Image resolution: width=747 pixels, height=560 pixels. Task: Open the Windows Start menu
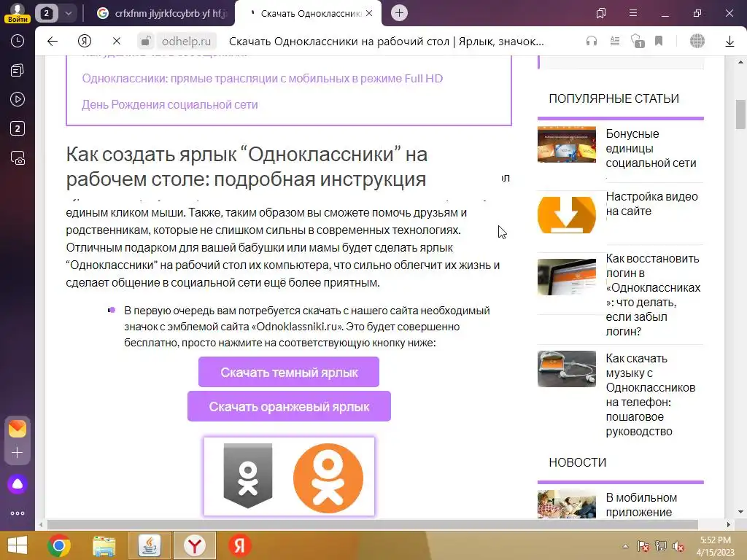[x=18, y=545]
